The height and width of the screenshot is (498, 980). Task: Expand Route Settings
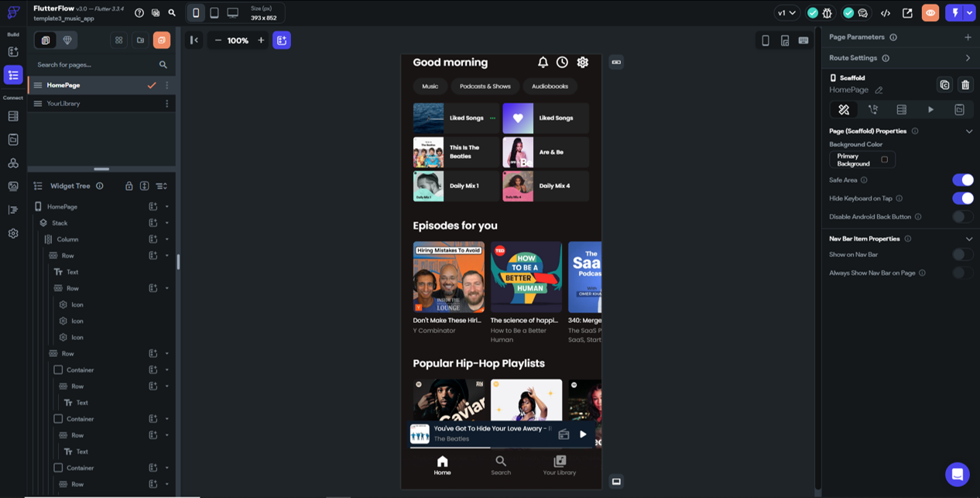(x=968, y=57)
